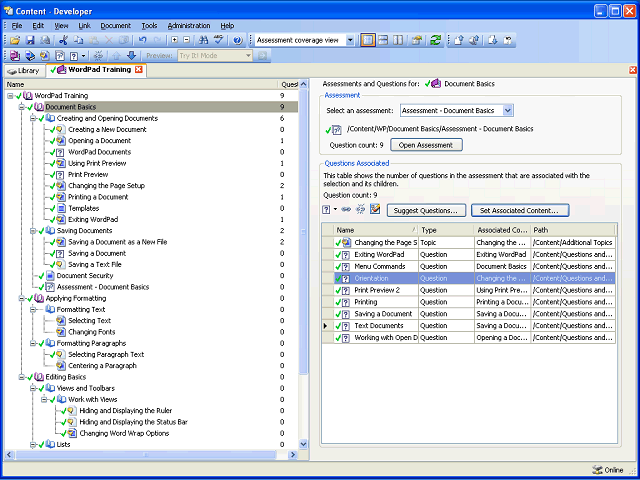Click the link icon above the questions table
The height and width of the screenshot is (480, 640).
coord(345,210)
